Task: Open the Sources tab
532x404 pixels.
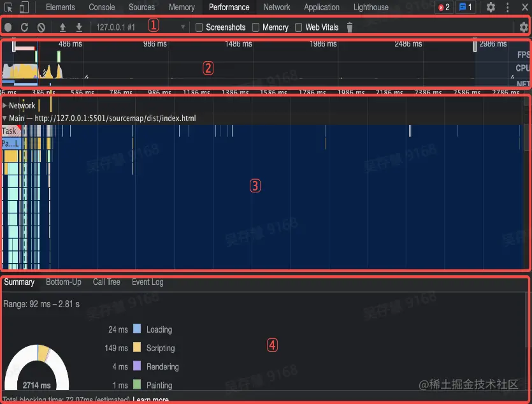Action: point(142,7)
